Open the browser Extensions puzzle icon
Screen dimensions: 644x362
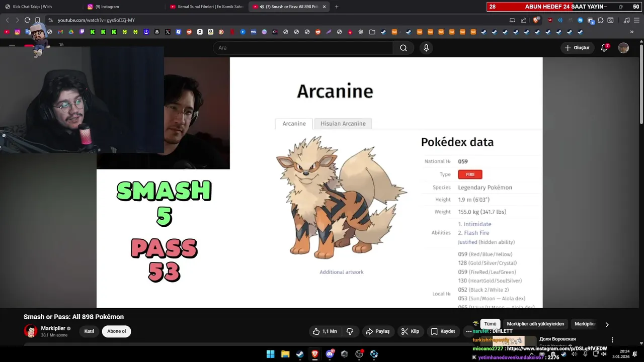(600, 20)
